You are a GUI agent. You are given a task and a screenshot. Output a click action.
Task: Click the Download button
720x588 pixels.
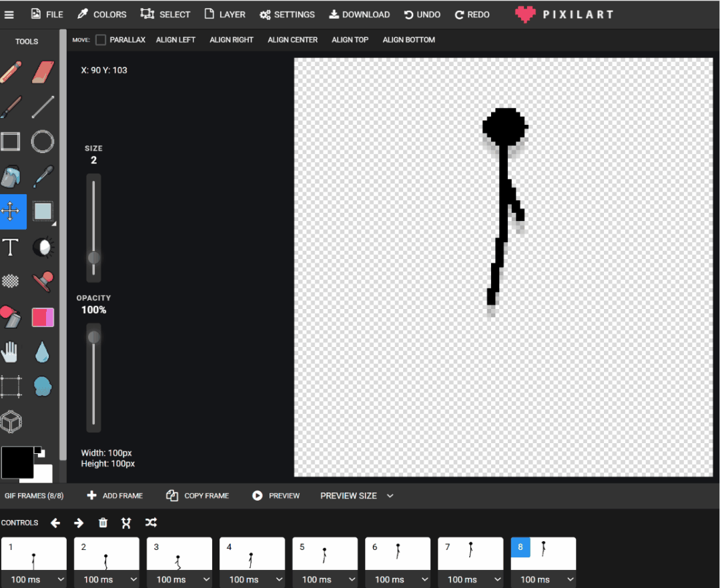(x=360, y=15)
